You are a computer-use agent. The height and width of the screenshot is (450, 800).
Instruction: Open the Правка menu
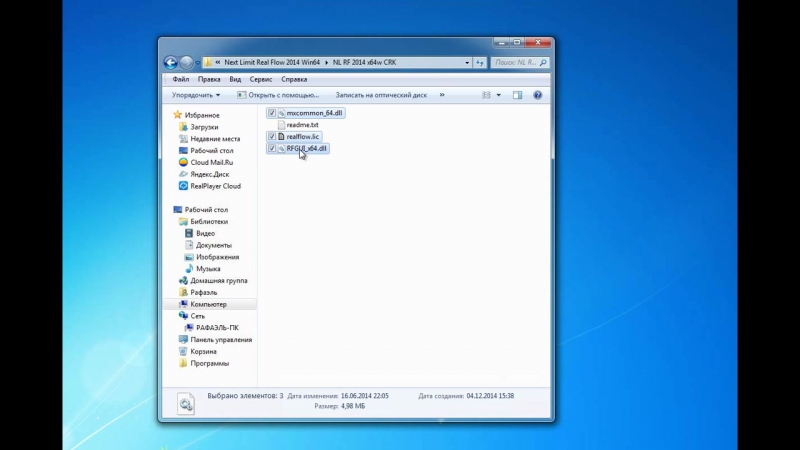pos(209,80)
